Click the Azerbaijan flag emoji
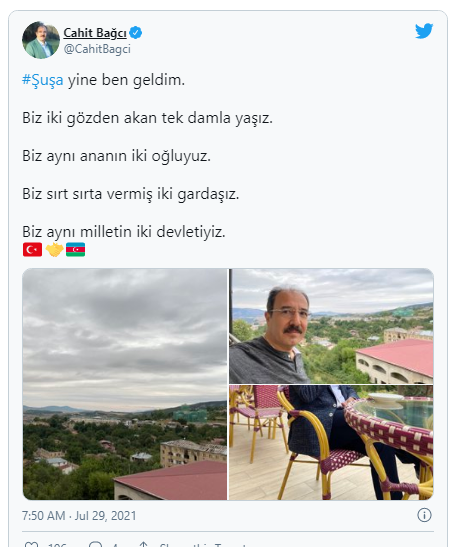 [75, 249]
